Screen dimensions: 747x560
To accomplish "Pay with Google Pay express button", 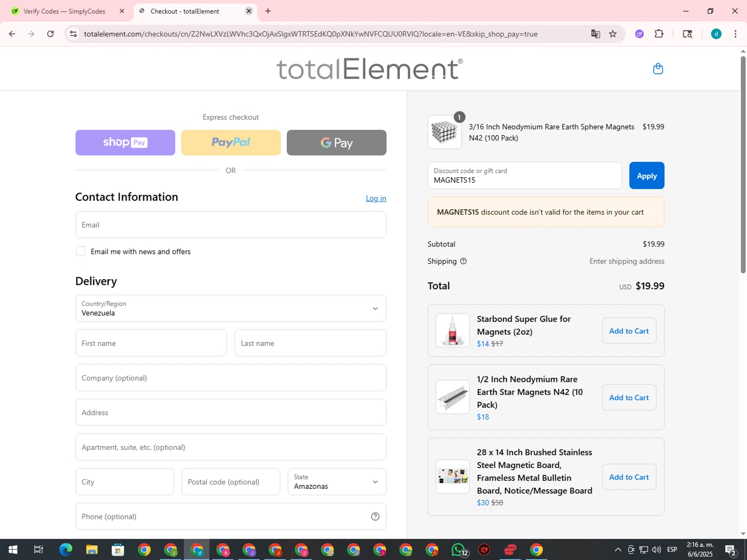I will click(x=336, y=142).
